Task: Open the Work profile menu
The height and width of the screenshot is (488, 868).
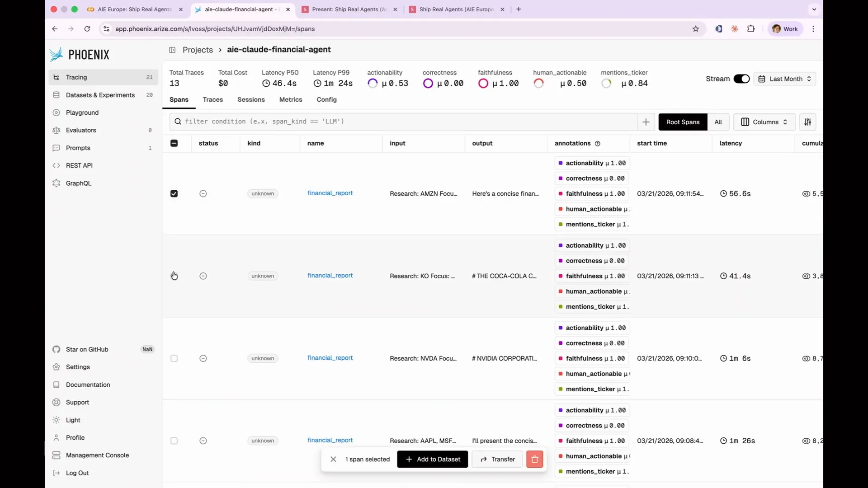Action: 785,29
